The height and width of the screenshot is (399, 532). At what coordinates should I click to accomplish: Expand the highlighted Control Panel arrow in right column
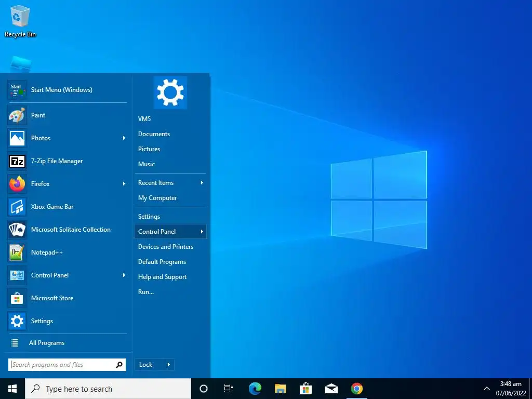202,232
